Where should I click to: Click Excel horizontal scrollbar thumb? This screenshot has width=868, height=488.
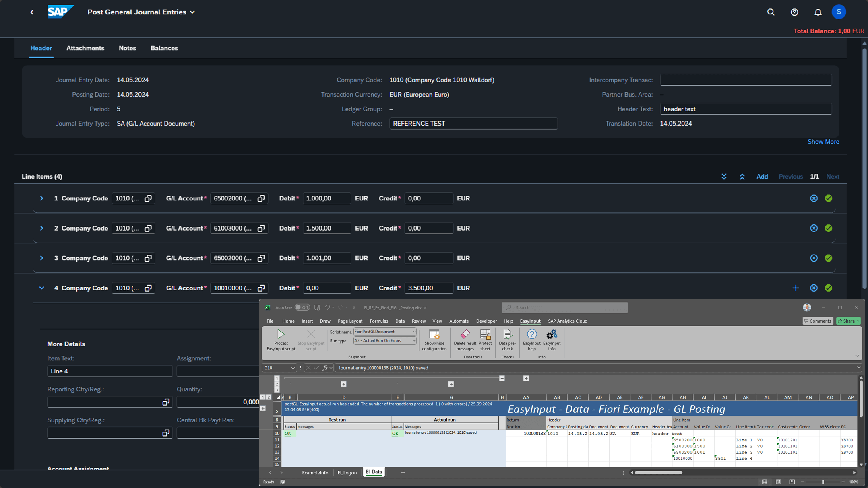(x=658, y=472)
